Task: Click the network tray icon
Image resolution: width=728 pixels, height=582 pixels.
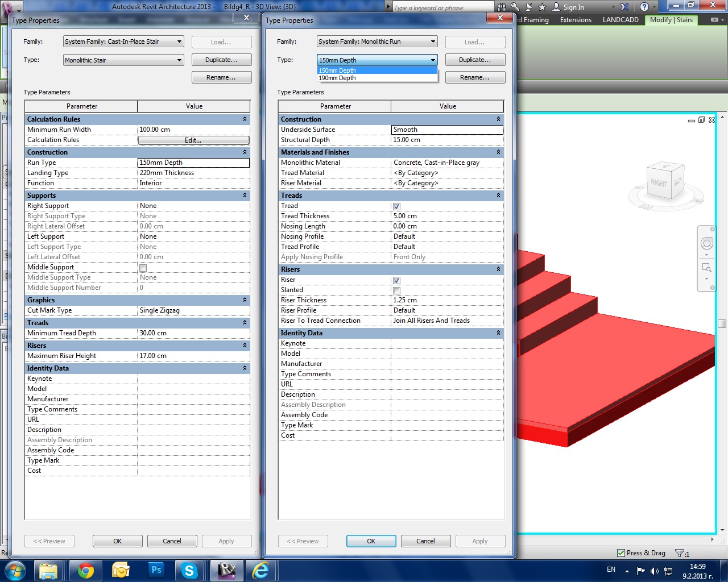Action: [x=668, y=571]
